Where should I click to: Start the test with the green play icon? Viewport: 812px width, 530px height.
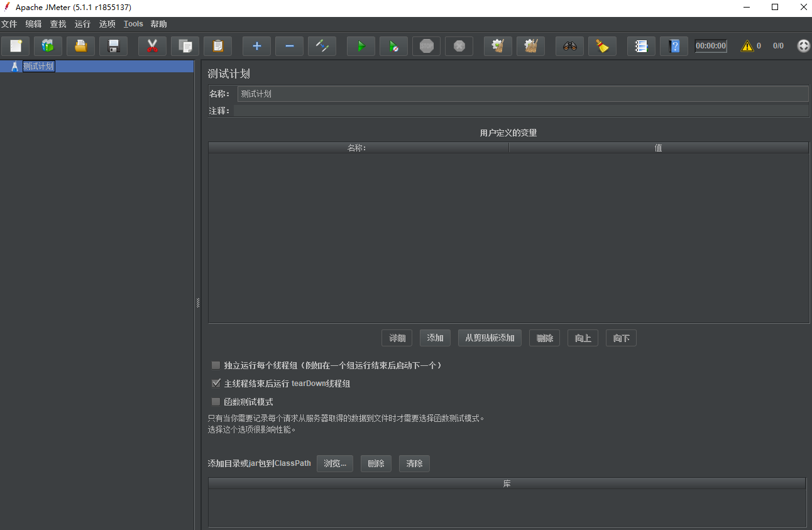tap(361, 46)
